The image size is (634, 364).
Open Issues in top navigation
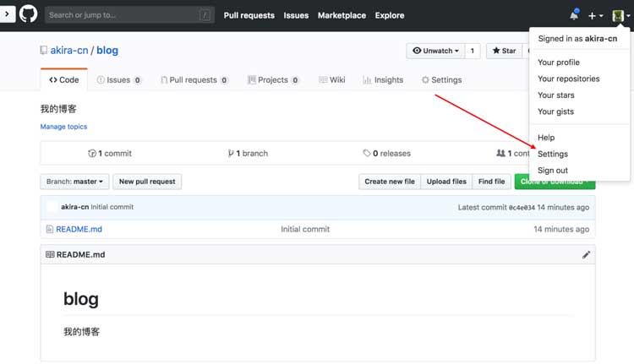(x=296, y=15)
